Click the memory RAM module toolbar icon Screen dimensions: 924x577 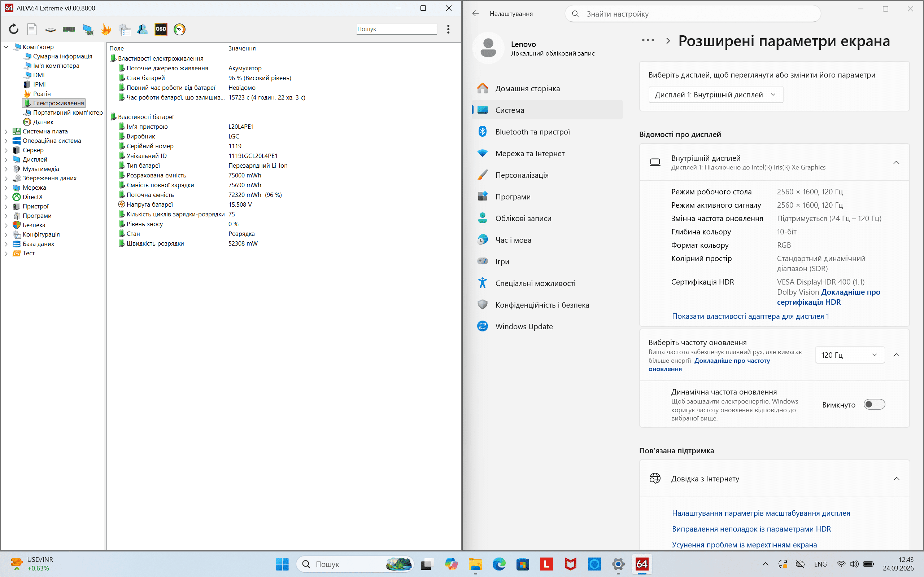69,29
